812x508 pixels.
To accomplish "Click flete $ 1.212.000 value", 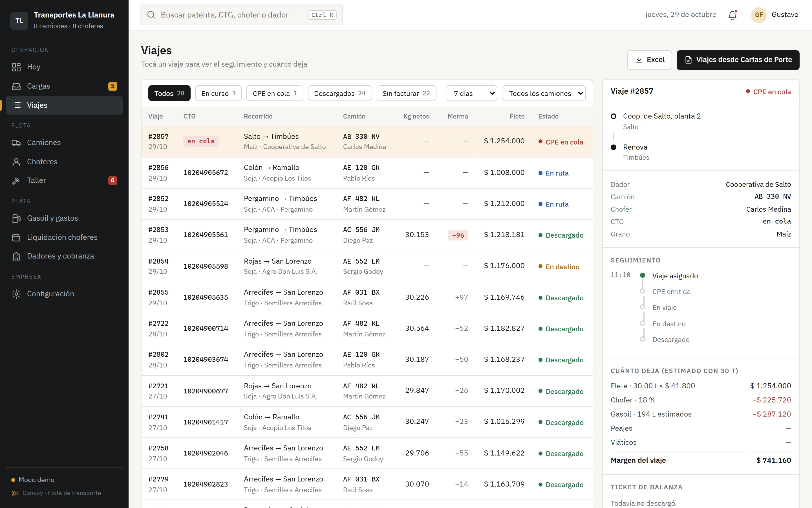I will (x=504, y=203).
